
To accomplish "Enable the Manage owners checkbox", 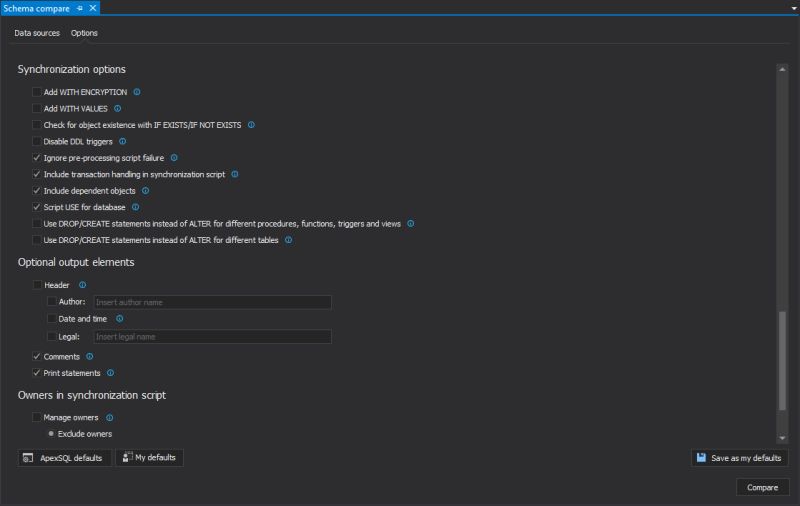I will click(x=36, y=417).
